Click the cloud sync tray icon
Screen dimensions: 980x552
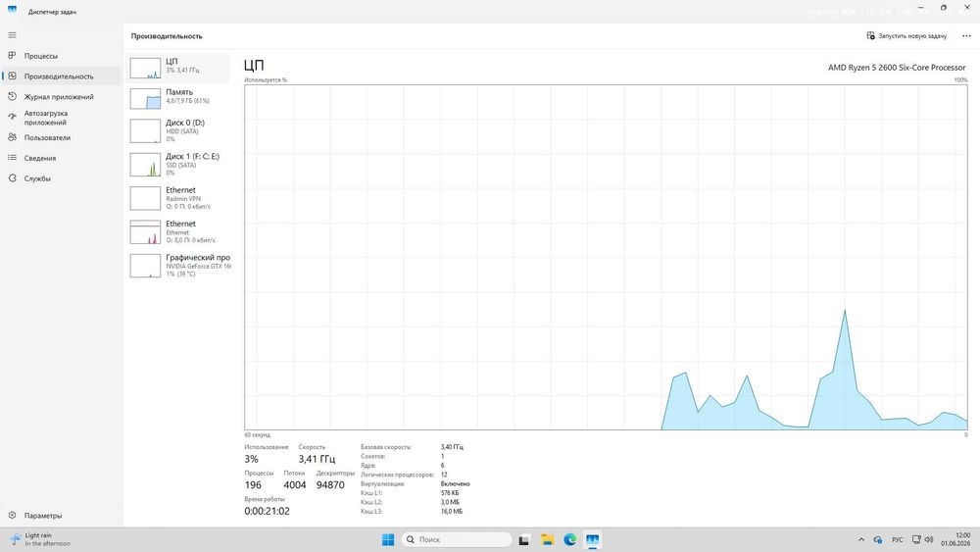click(877, 539)
